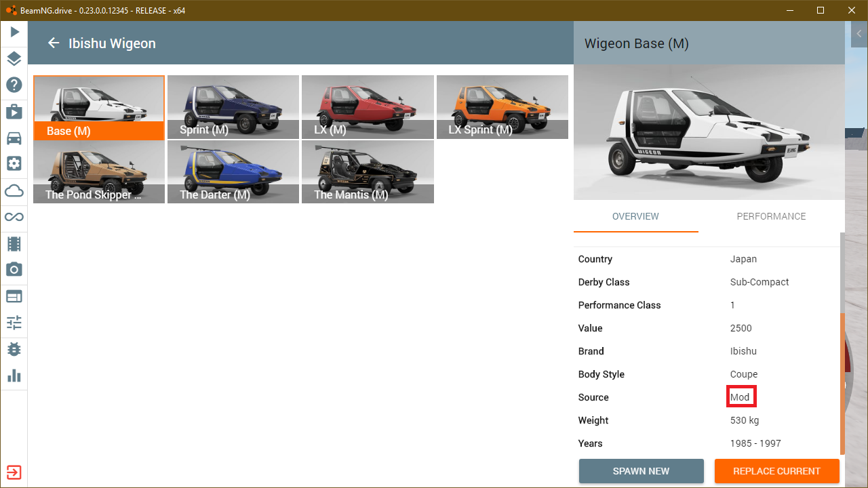Open the replay film strip icon
This screenshot has height=488, width=868.
click(14, 243)
